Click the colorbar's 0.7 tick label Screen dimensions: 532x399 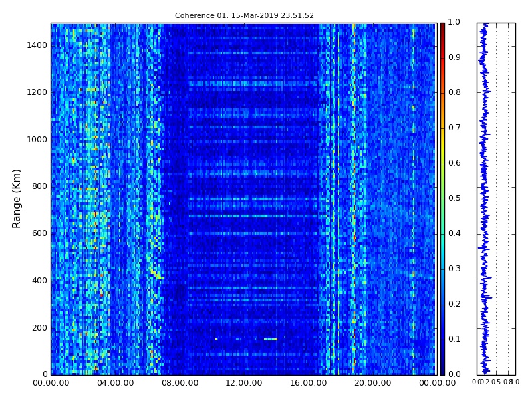click(x=454, y=128)
